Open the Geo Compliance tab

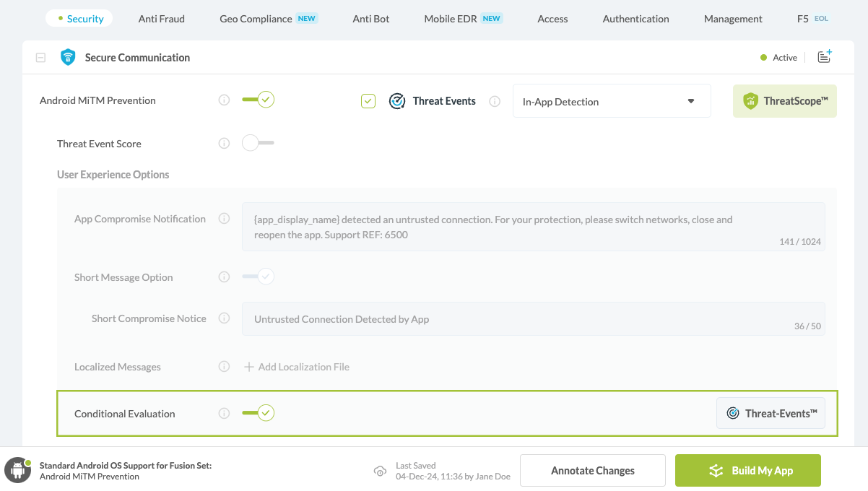(x=256, y=19)
